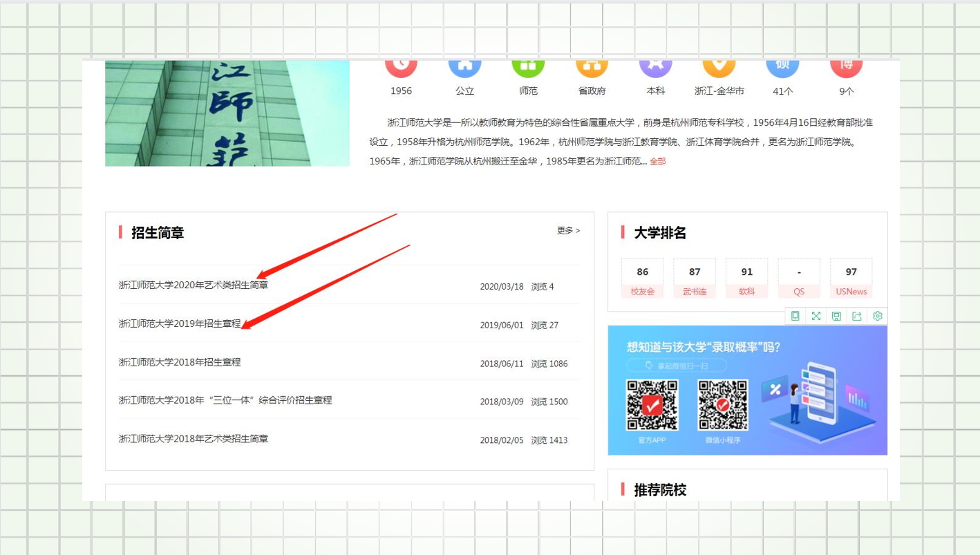Click the green save floppy-disk icon
Image resolution: width=980 pixels, height=555 pixels.
coord(836,316)
